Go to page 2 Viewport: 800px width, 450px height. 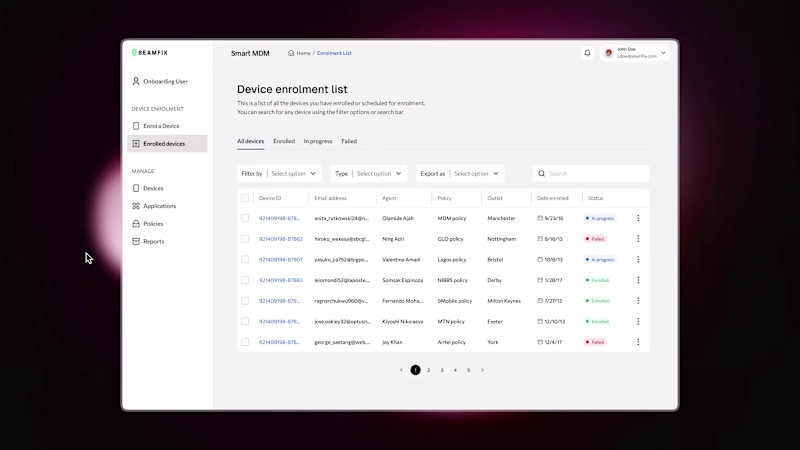tap(429, 370)
